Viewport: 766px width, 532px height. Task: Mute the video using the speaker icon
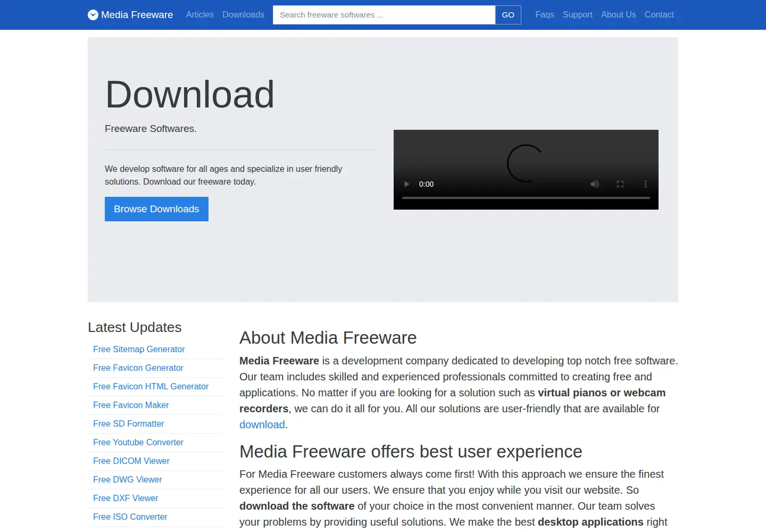point(595,184)
